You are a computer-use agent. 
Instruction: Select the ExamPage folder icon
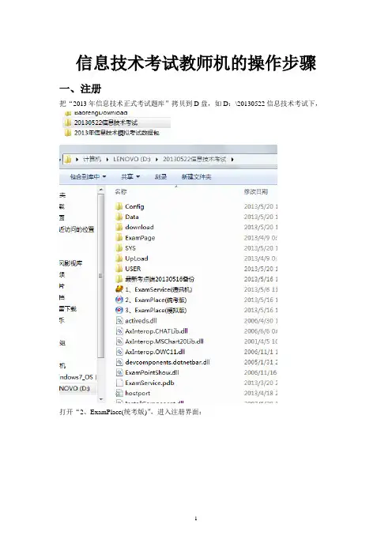(119, 237)
